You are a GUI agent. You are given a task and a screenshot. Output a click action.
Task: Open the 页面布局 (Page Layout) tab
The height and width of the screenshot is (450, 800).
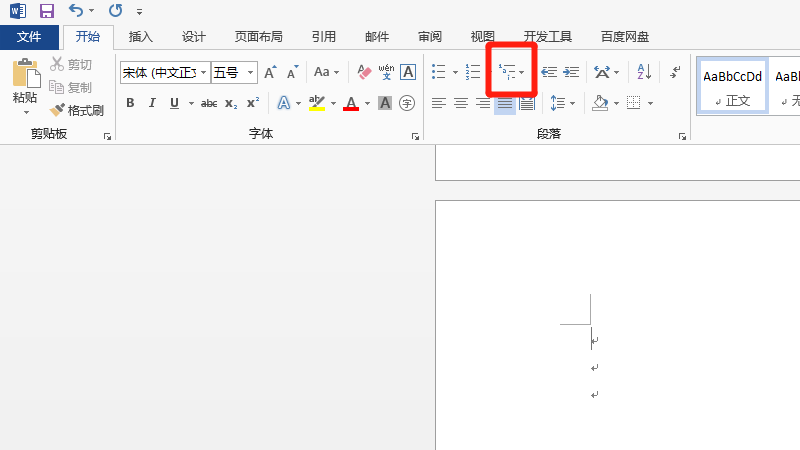point(258,37)
